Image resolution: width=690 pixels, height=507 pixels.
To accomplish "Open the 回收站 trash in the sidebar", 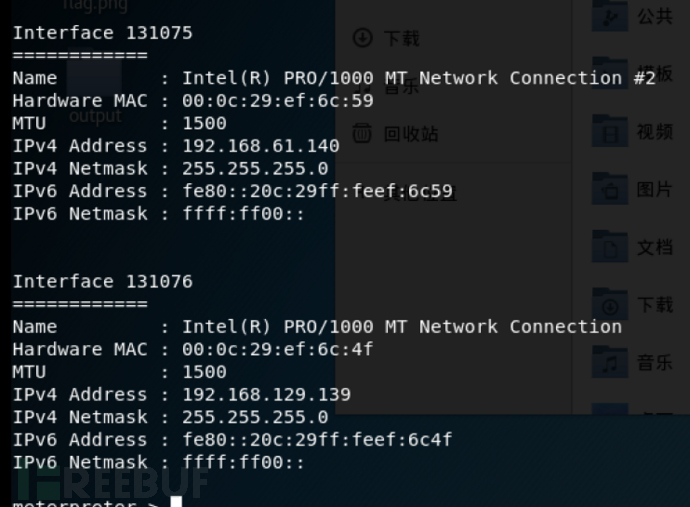I will pos(396,134).
